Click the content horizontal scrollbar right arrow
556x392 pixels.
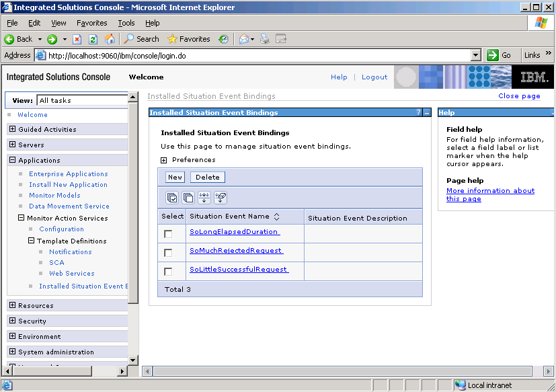pyautogui.click(x=548, y=371)
